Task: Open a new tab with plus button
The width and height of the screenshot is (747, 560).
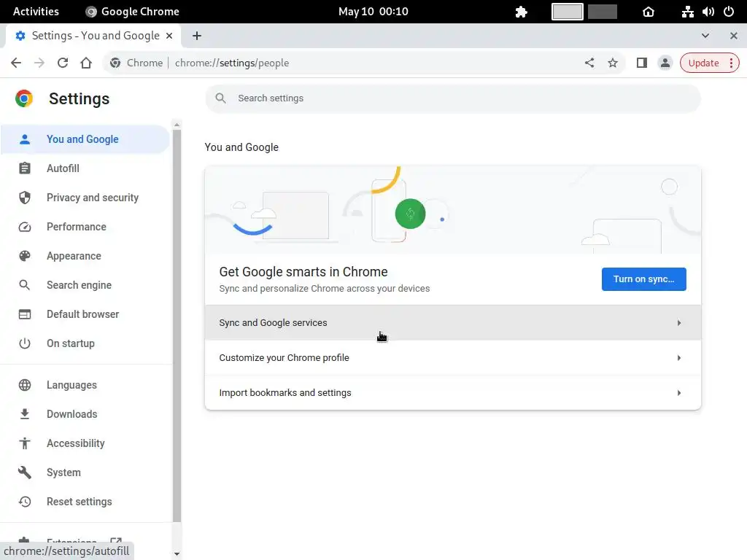Action: (197, 36)
